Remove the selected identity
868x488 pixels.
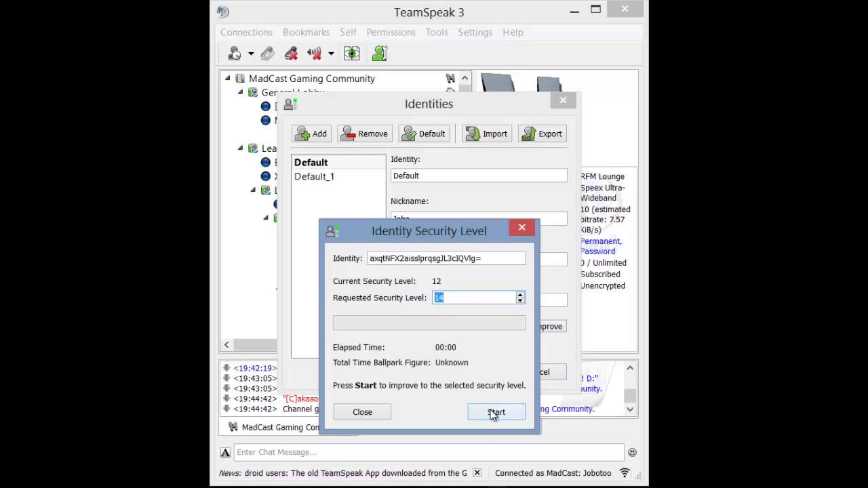tap(364, 134)
